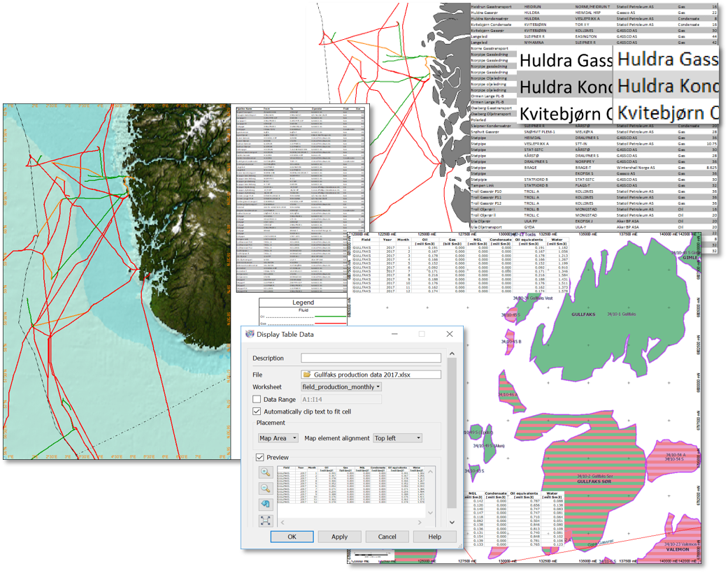The image size is (728, 573).
Task: Expand the Map element alignment dropdown
Action: 398,438
